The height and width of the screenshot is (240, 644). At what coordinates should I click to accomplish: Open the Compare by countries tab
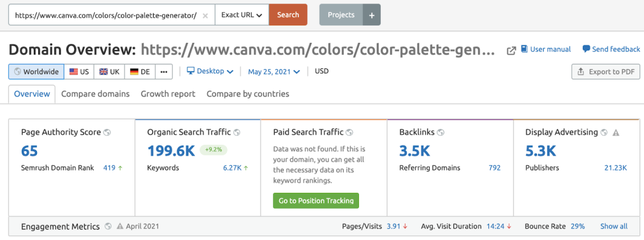pos(247,94)
